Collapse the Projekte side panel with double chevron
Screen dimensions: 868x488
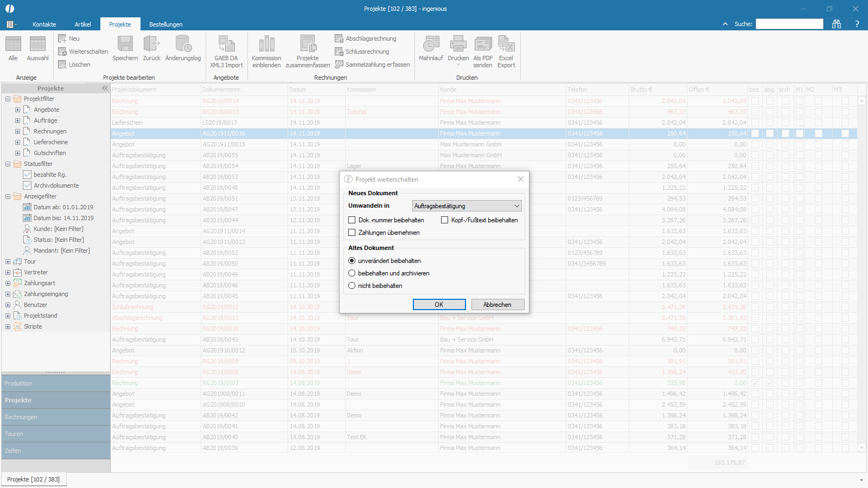(105, 88)
